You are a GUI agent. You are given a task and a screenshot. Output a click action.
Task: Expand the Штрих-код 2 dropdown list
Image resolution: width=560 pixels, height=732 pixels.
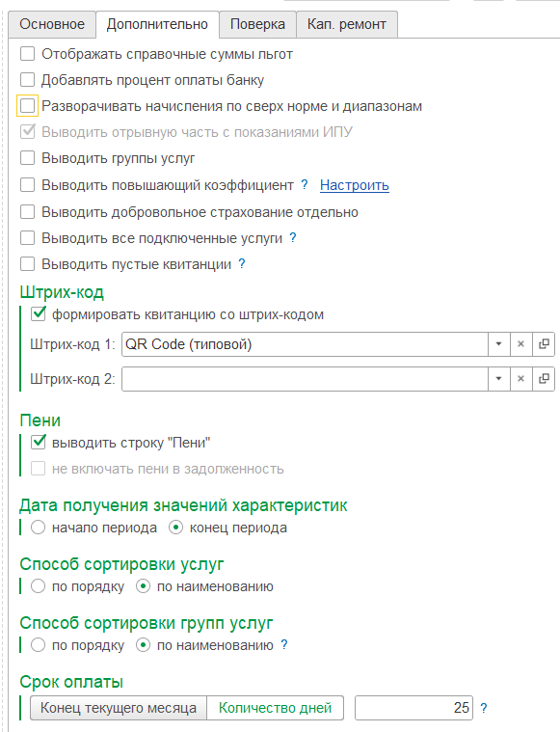coord(499,379)
